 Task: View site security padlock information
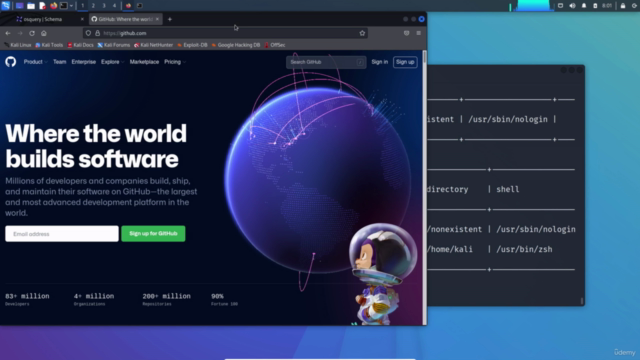(98, 33)
